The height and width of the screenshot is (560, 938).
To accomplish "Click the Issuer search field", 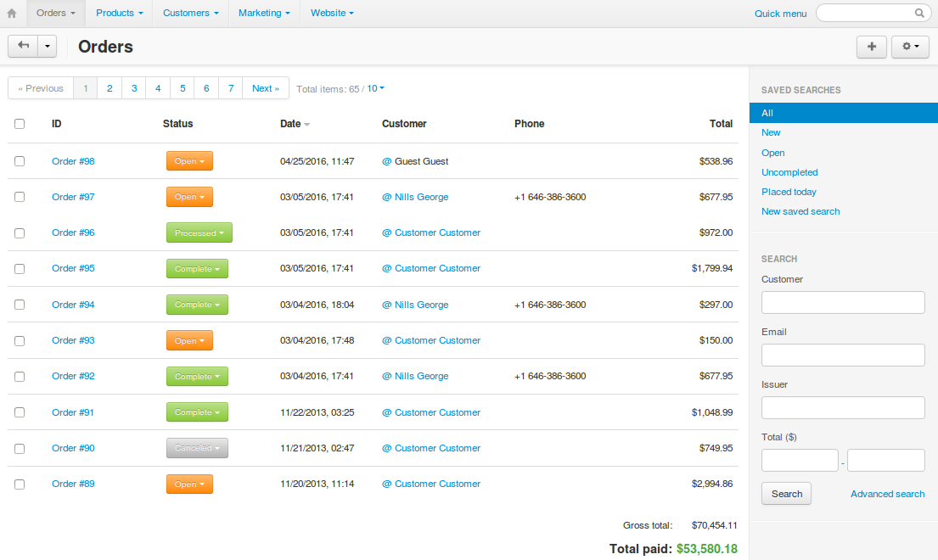I will click(843, 407).
